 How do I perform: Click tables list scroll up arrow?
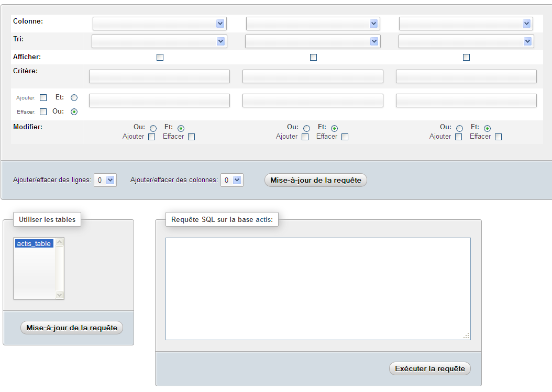click(x=60, y=242)
